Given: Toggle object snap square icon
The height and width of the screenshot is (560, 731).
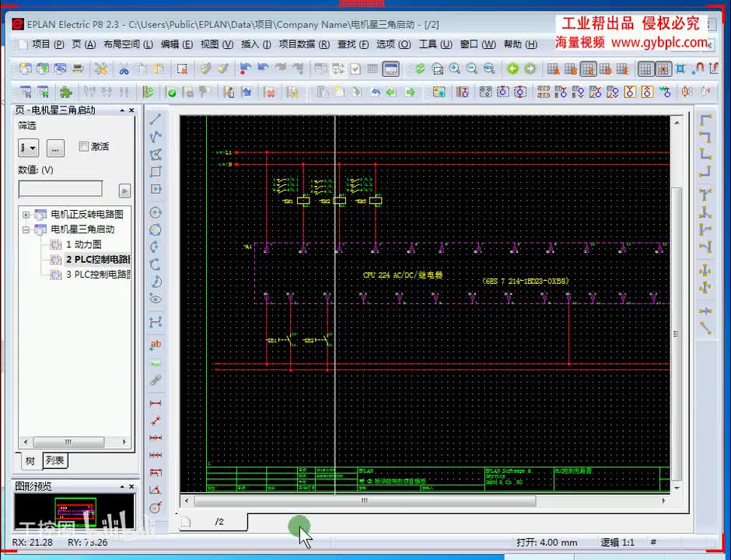Looking at the screenshot, I should coord(680,69).
